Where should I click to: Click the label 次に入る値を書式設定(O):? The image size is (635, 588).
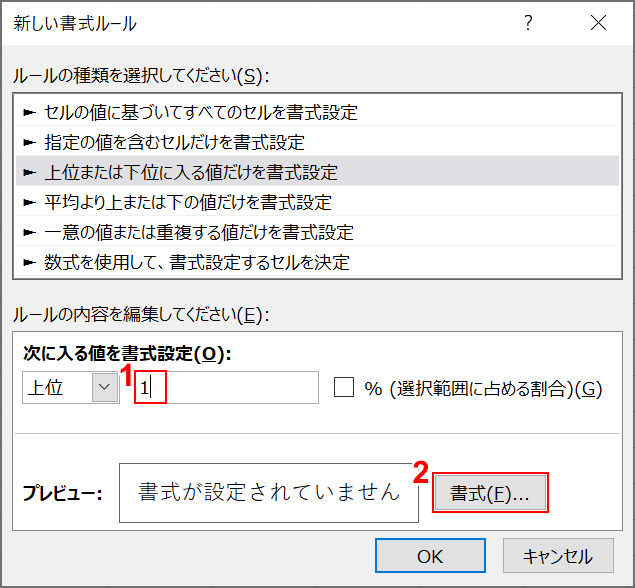pyautogui.click(x=127, y=354)
